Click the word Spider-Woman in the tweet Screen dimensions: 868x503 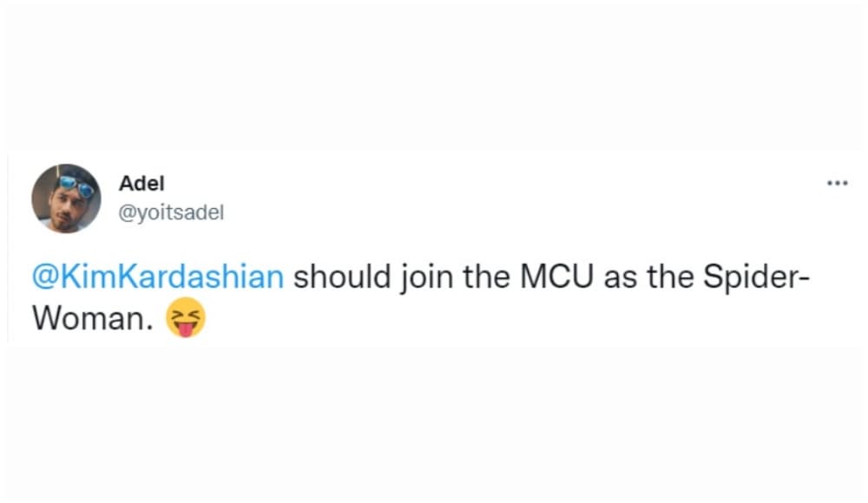click(752, 276)
